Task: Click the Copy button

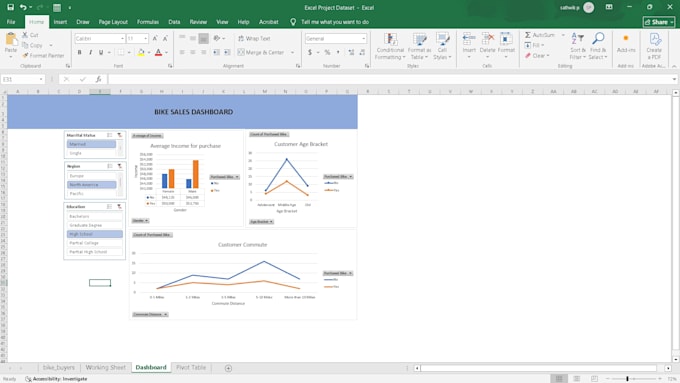Action: click(33, 45)
